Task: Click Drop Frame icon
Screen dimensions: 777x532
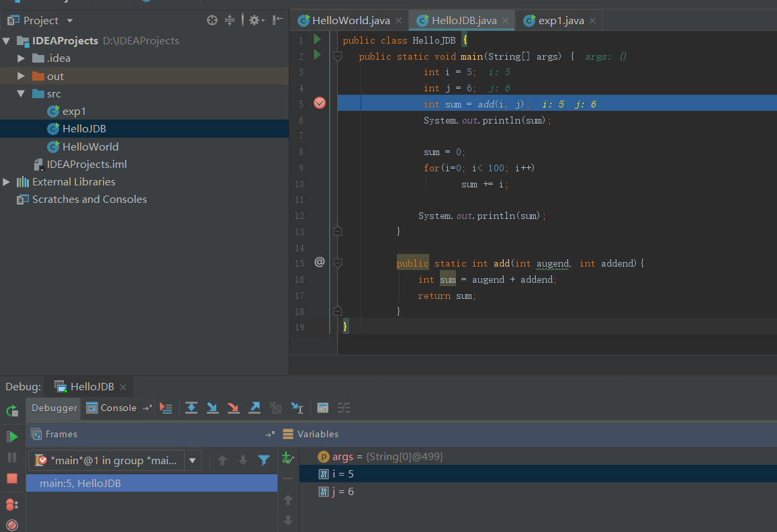Action: pyautogui.click(x=275, y=408)
